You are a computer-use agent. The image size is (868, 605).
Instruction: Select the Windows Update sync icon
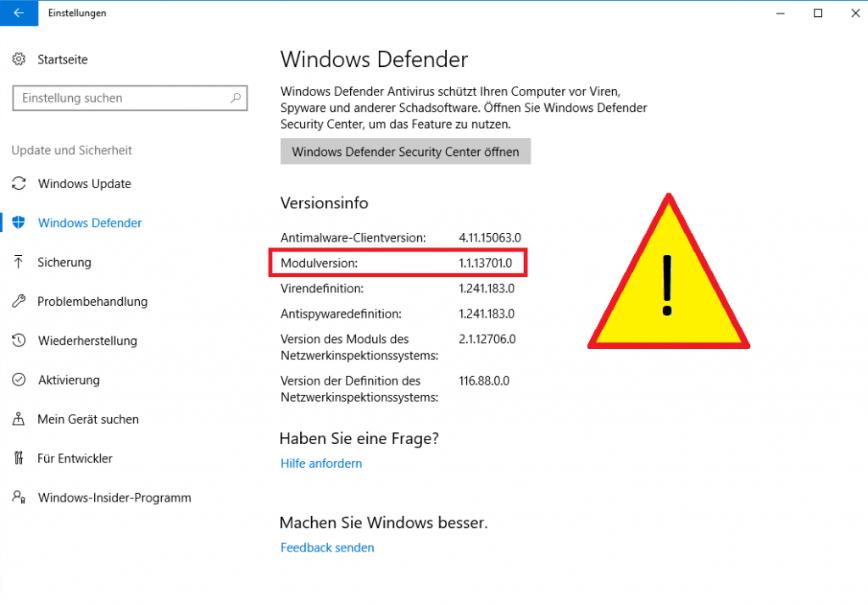[19, 183]
